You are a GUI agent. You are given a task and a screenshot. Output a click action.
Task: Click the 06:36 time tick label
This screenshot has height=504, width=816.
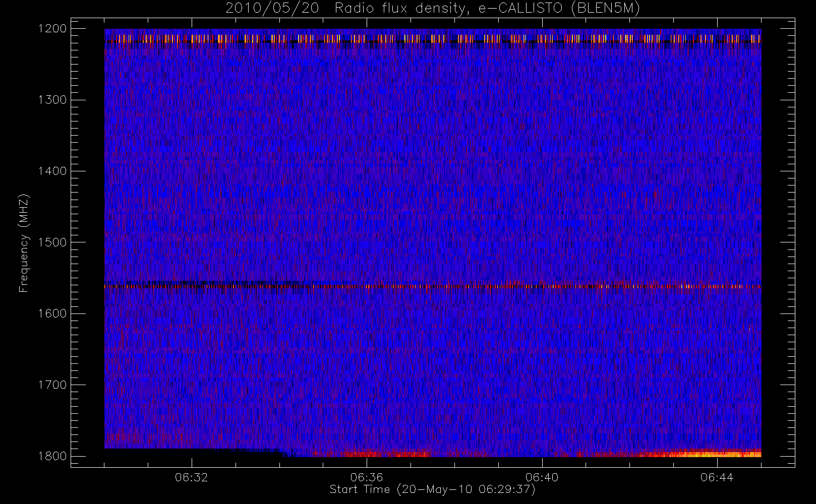(367, 477)
